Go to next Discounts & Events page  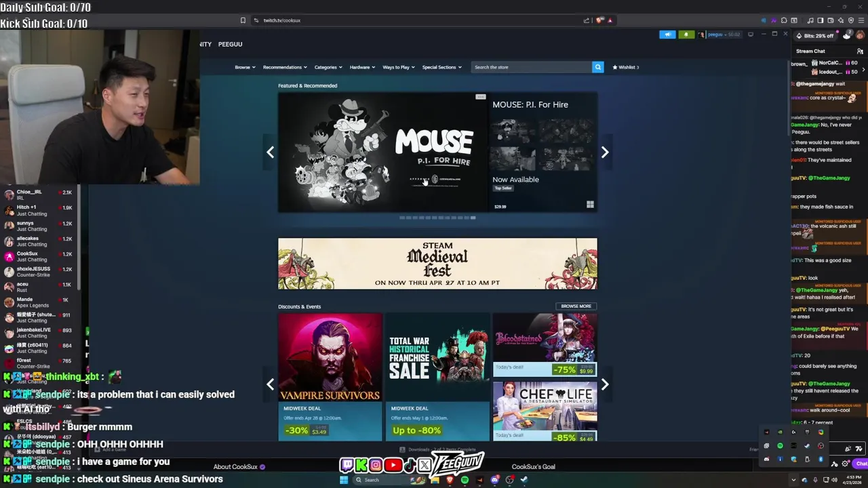click(x=605, y=384)
